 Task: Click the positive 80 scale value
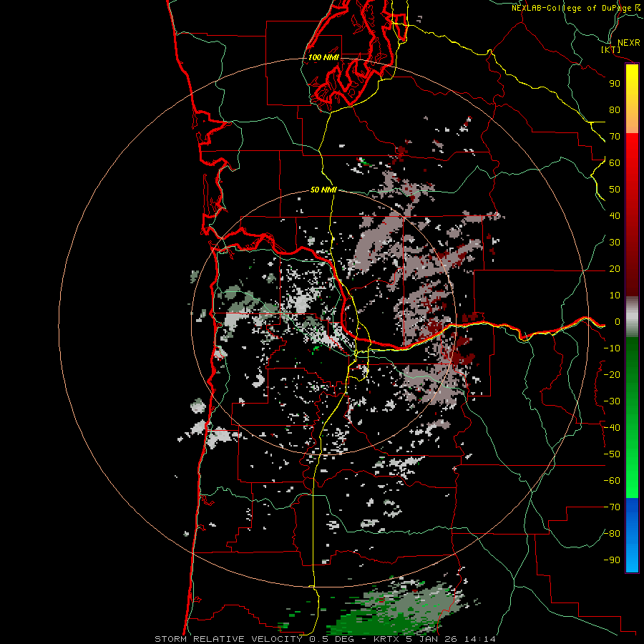[x=615, y=109]
